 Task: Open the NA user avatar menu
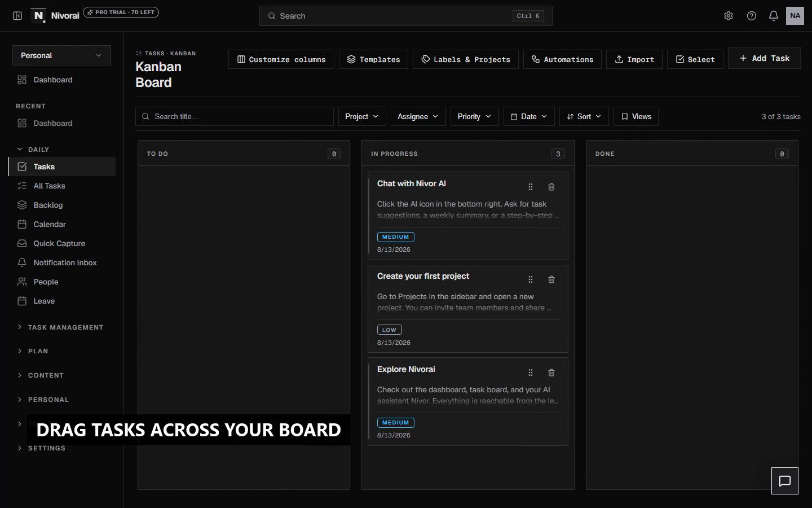click(795, 16)
